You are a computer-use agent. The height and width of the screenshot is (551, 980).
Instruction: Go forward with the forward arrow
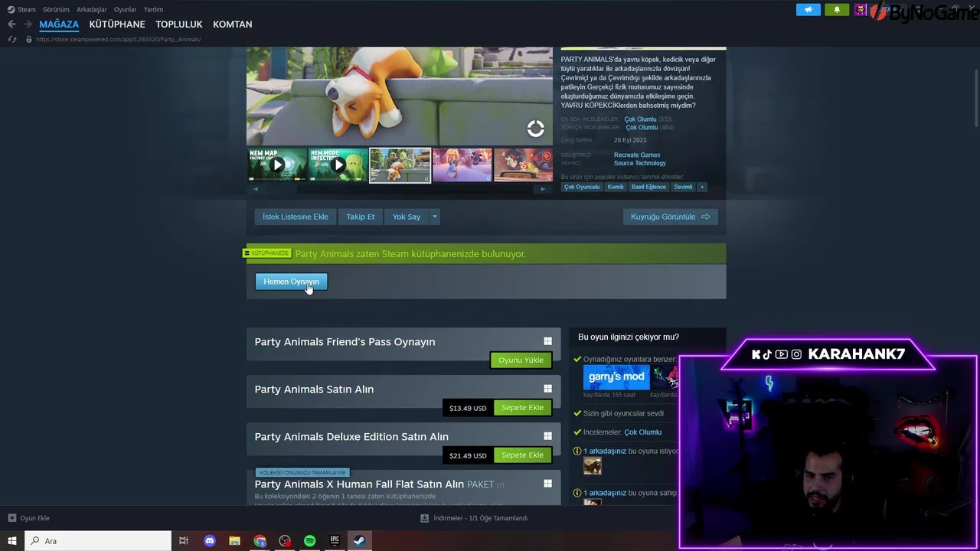pyautogui.click(x=28, y=24)
